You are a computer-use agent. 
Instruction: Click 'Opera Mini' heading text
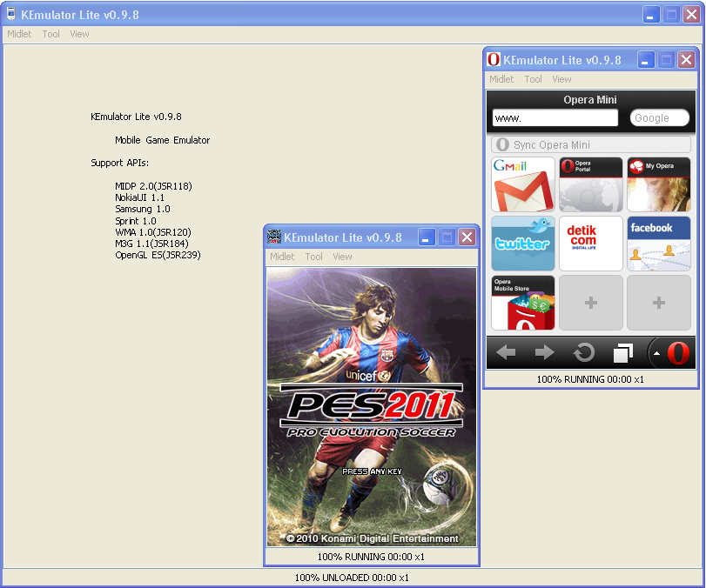(590, 100)
